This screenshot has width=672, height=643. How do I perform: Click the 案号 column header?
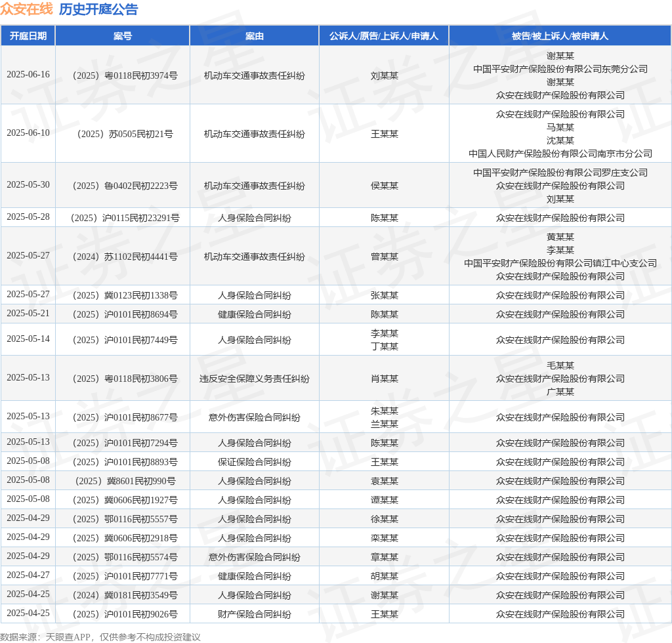123,36
